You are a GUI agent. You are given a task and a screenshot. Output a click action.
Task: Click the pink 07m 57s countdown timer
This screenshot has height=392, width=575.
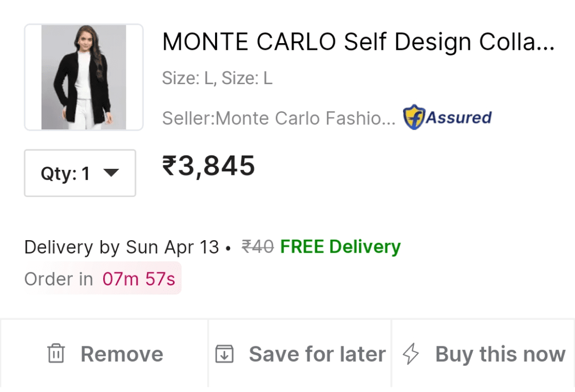[x=139, y=279]
